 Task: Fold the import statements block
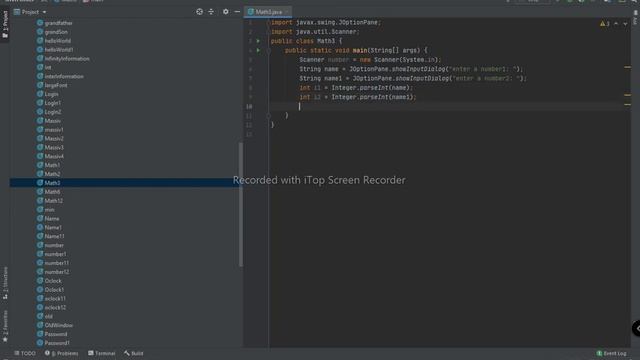(x=268, y=22)
